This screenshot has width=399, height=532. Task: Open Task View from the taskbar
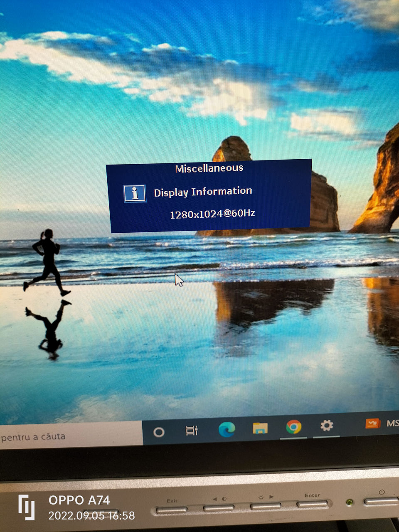coord(192,431)
